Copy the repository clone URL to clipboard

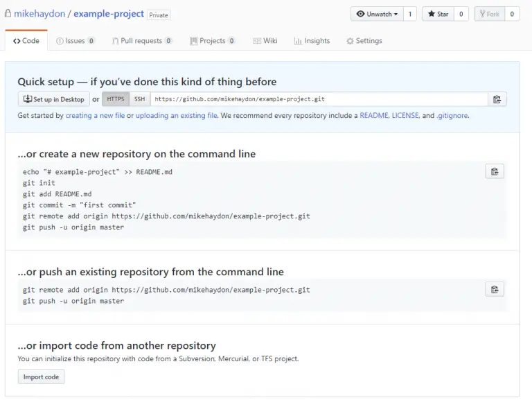497,99
